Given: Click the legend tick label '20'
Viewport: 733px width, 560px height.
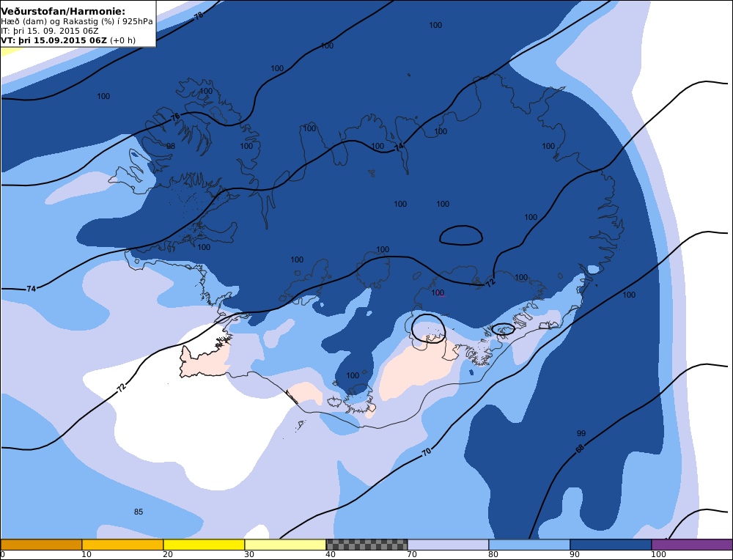Looking at the screenshot, I should [167, 554].
